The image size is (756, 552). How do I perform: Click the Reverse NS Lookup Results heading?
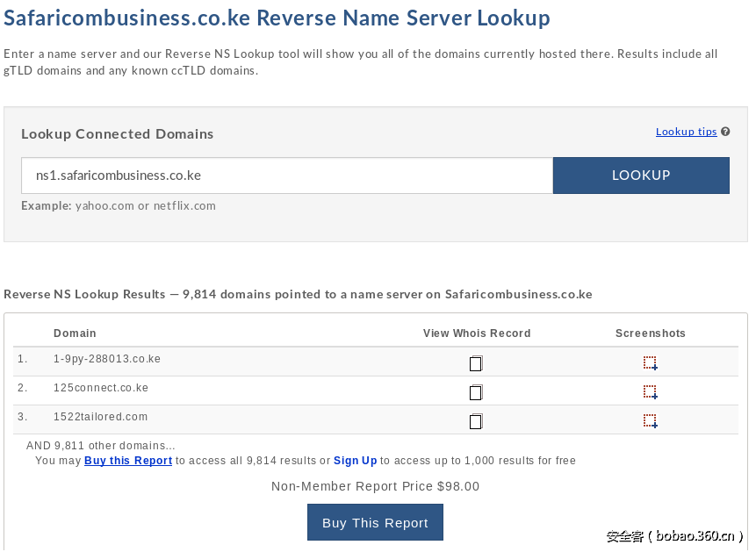[298, 294]
